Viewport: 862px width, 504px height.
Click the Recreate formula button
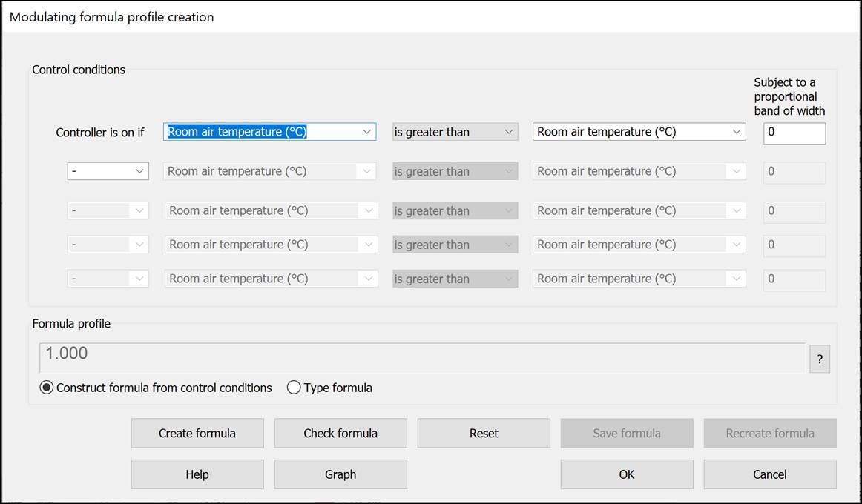pyautogui.click(x=770, y=433)
